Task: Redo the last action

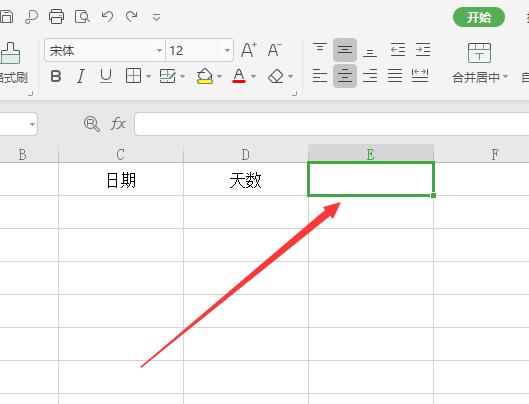Action: [x=132, y=16]
